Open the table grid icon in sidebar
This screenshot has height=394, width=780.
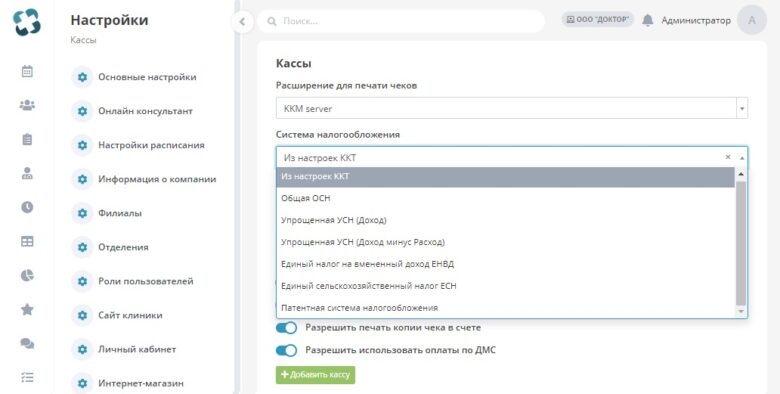pos(27,241)
